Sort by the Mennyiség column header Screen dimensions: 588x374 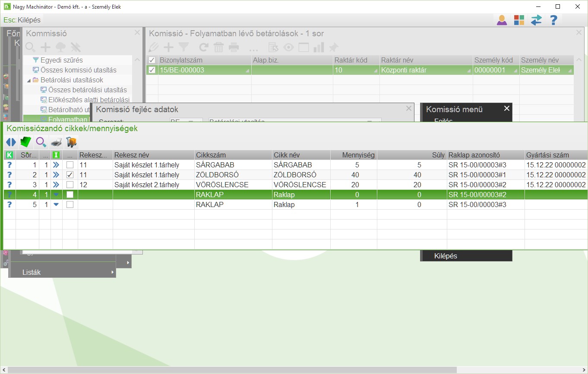354,155
